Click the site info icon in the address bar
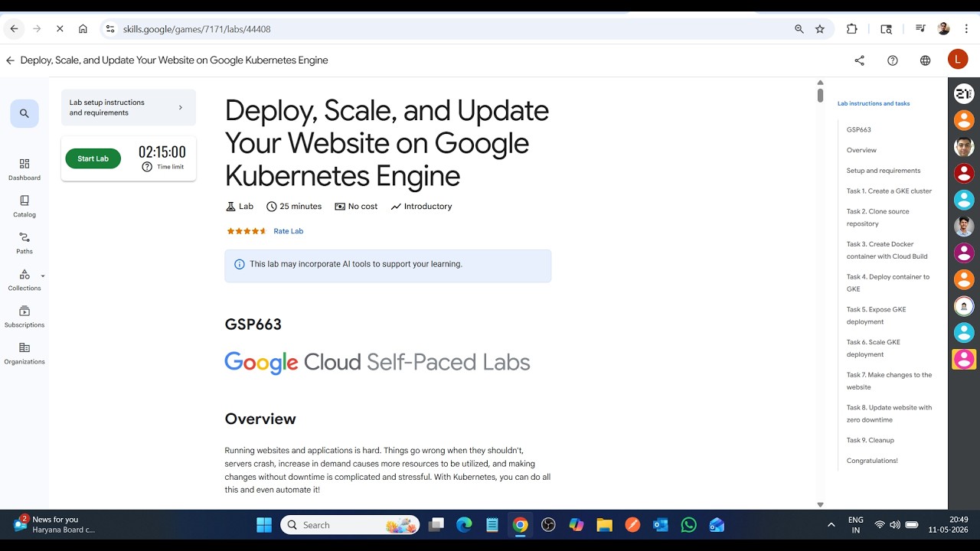 [x=110, y=29]
